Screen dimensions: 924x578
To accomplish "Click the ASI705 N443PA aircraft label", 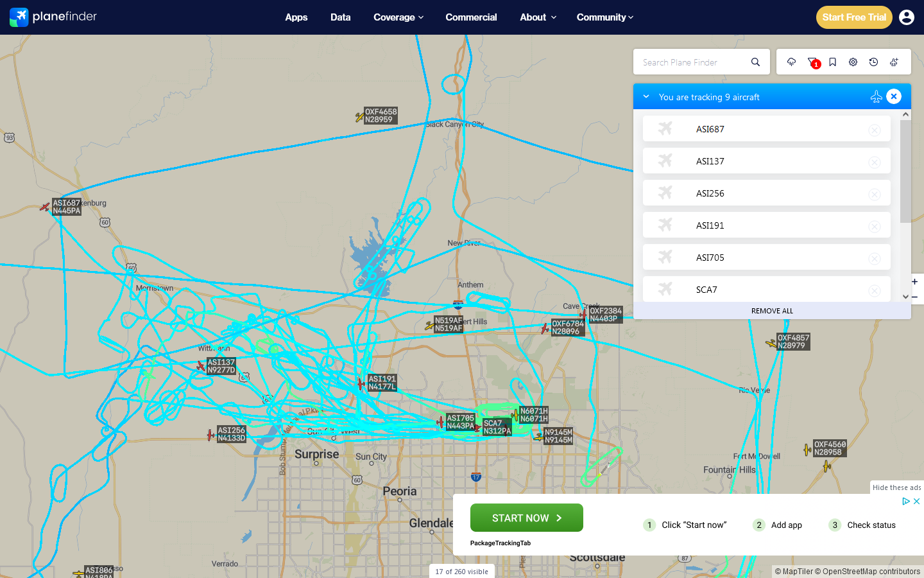I will (x=461, y=422).
